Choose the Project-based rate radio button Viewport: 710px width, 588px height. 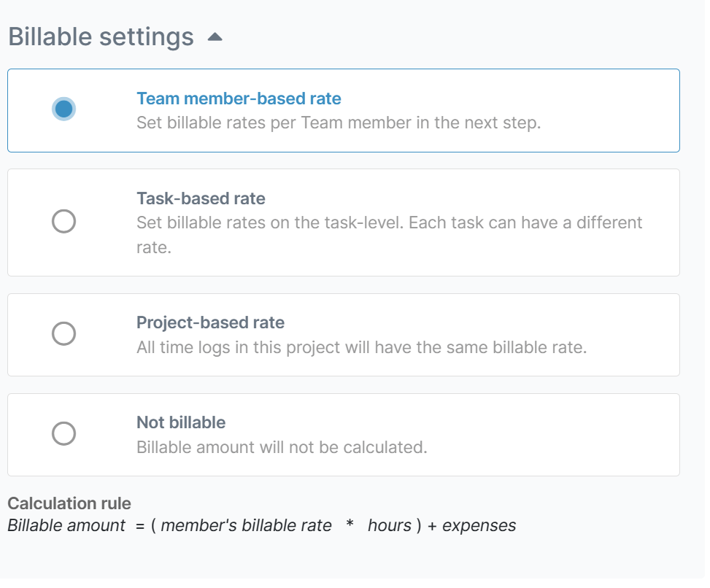(63, 333)
